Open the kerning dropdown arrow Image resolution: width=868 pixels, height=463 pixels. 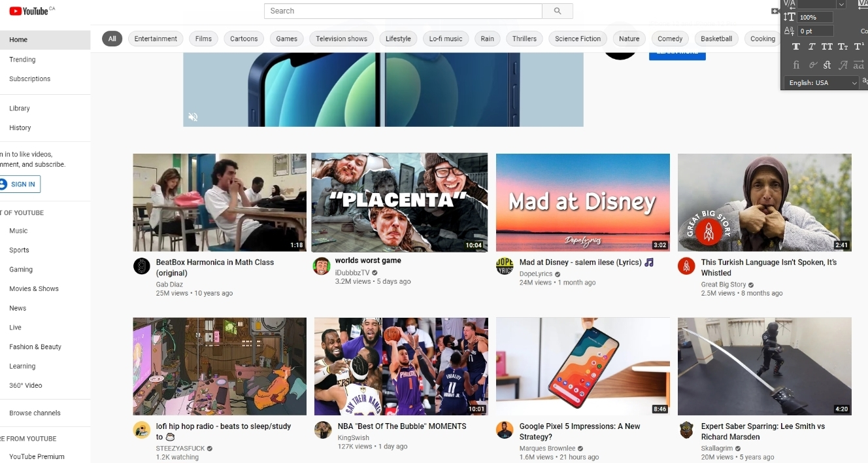(841, 4)
